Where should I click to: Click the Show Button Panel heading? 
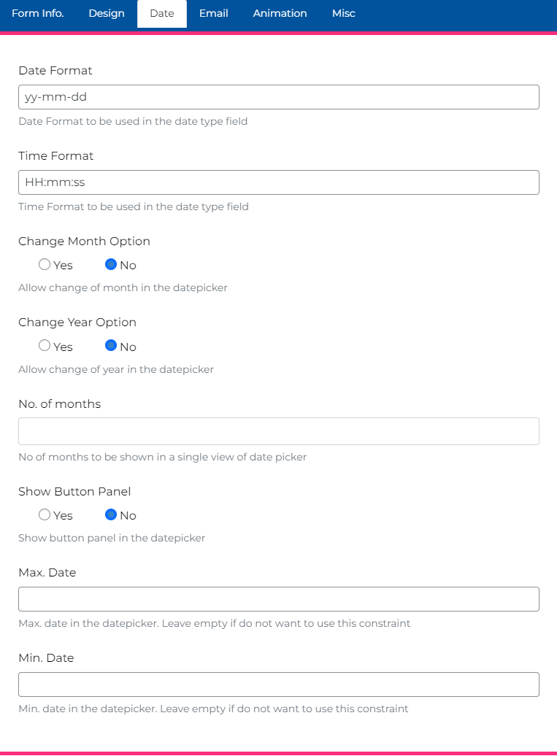pos(74,491)
